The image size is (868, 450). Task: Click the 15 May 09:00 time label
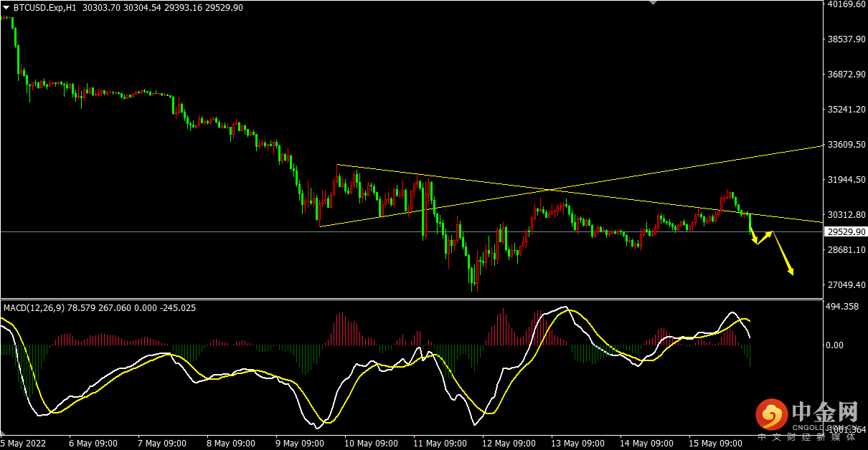714,443
